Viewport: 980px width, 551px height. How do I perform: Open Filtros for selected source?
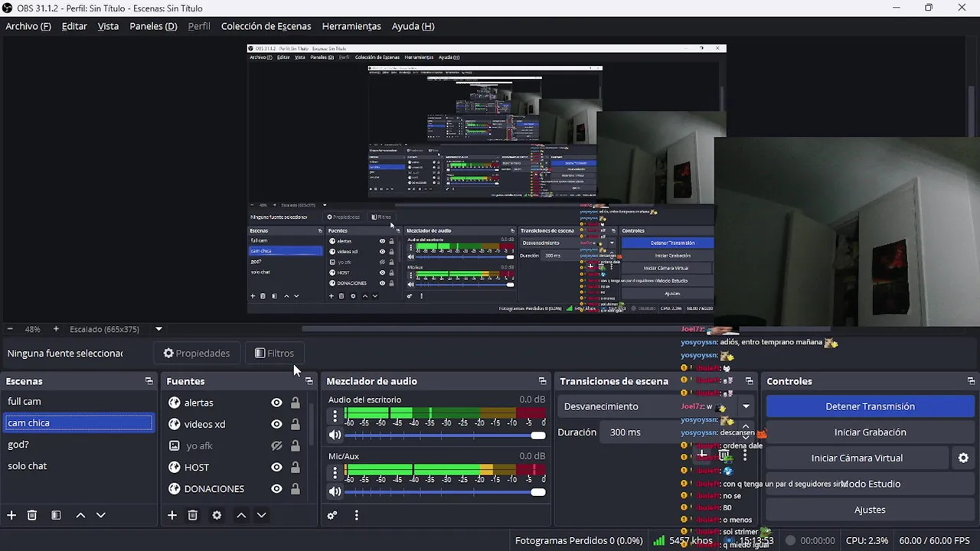(x=274, y=354)
